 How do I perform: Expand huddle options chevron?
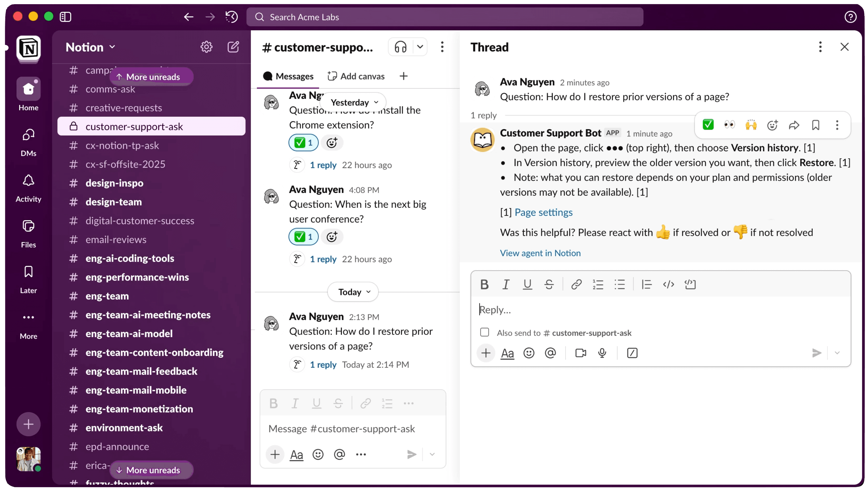(x=420, y=47)
